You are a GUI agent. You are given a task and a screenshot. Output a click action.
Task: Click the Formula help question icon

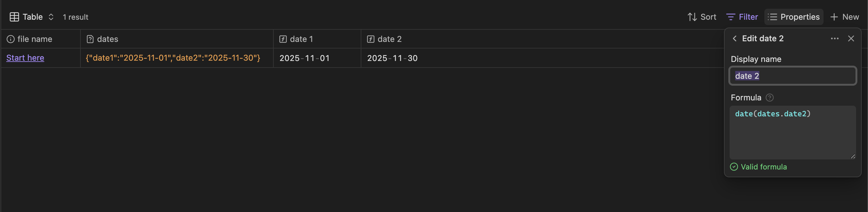pyautogui.click(x=770, y=98)
